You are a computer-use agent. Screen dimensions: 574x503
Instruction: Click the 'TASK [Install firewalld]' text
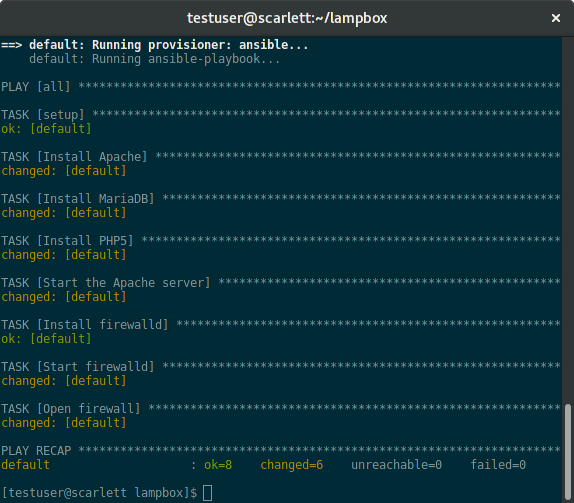point(85,325)
